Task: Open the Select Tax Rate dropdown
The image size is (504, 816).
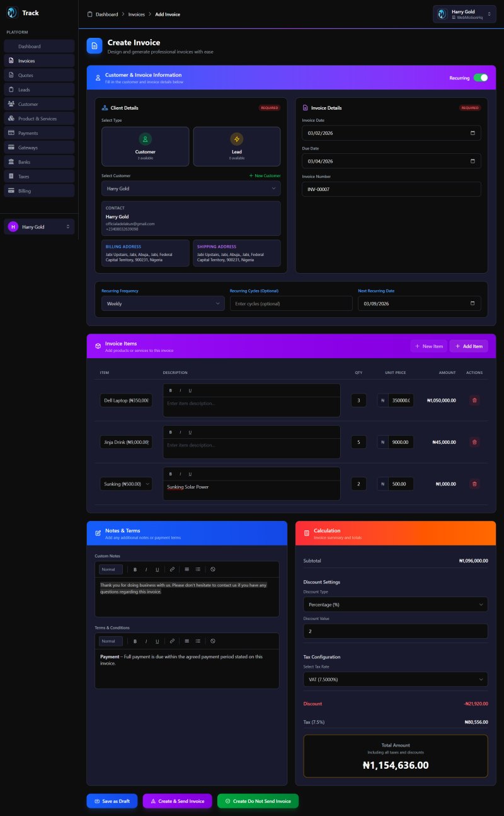Action: [x=396, y=679]
